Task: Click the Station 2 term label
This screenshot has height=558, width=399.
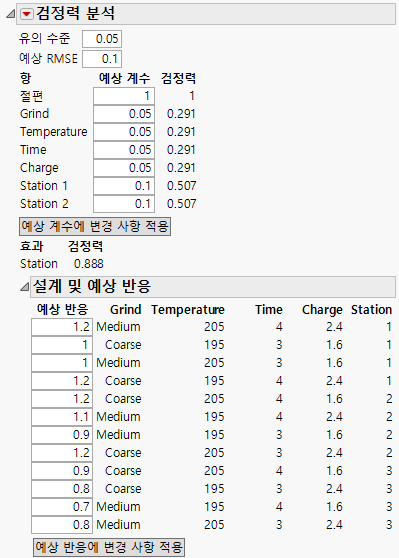Action: click(44, 204)
